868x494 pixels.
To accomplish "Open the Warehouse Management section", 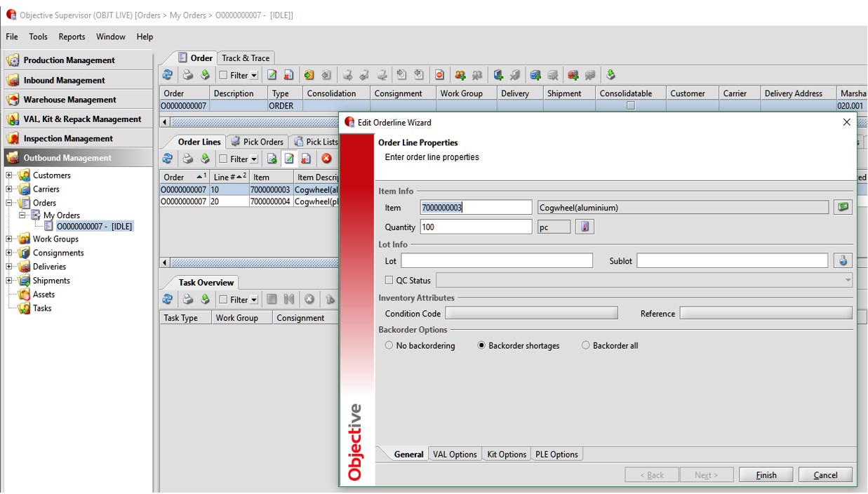I will (78, 100).
